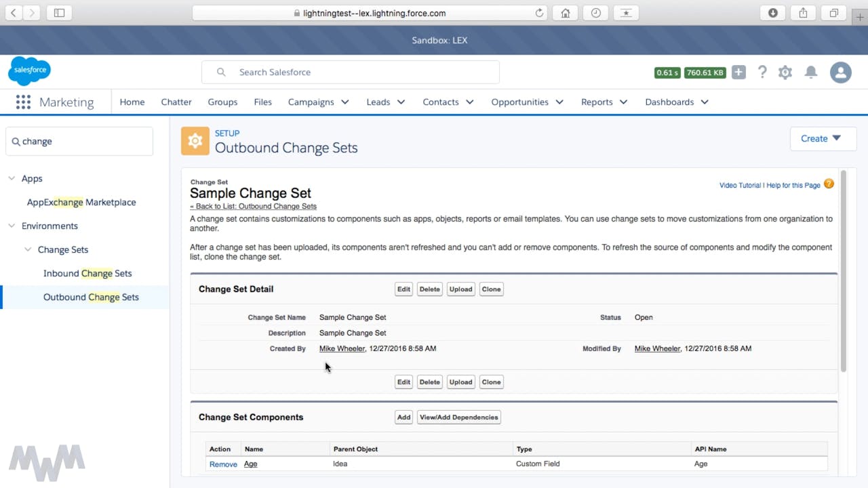Open the notifications bell
This screenshot has height=488, width=868.
(x=810, y=72)
